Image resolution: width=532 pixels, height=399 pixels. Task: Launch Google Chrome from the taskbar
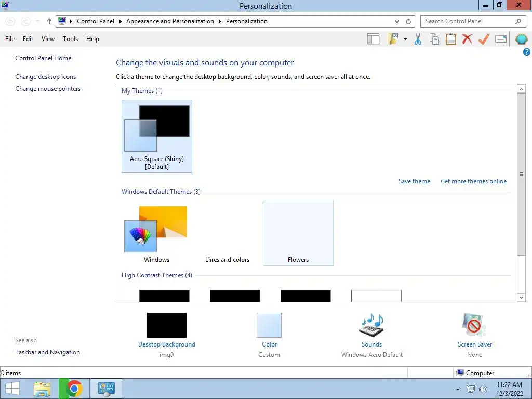[x=74, y=389]
